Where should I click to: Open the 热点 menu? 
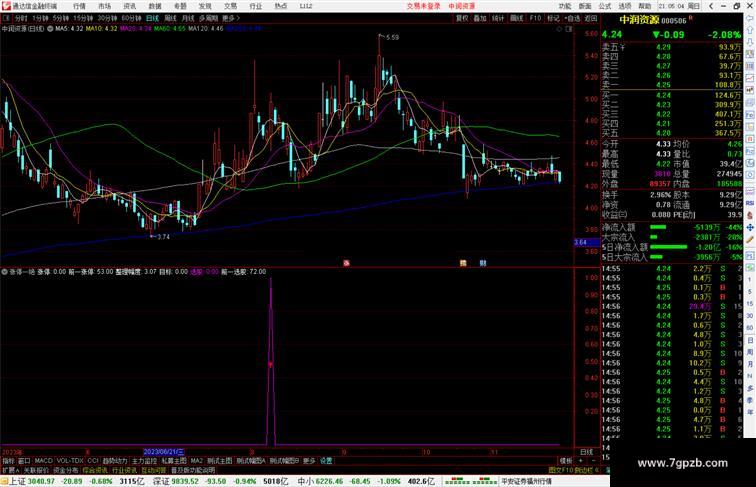(281, 6)
